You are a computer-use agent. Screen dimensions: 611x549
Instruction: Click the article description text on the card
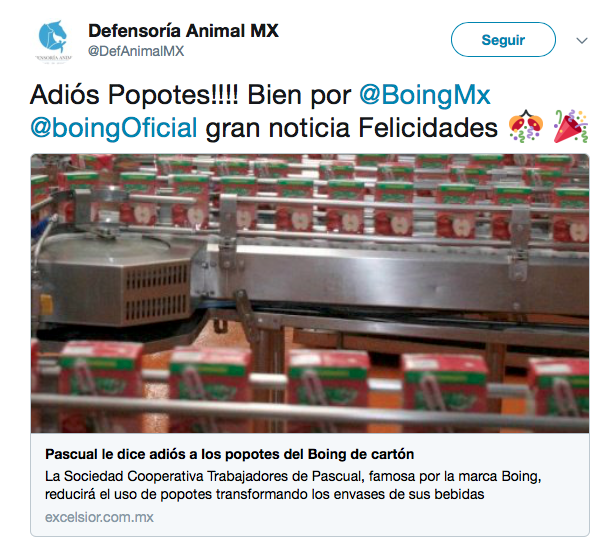[x=293, y=485]
